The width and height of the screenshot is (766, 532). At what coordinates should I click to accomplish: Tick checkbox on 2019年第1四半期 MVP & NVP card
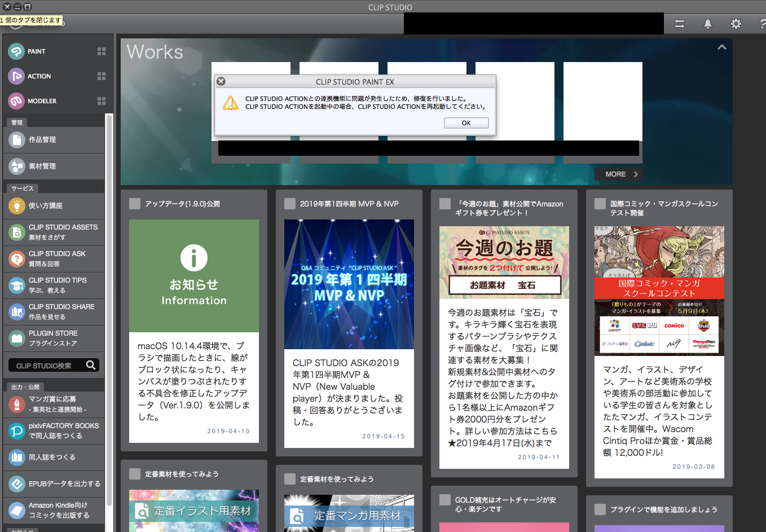tap(290, 204)
